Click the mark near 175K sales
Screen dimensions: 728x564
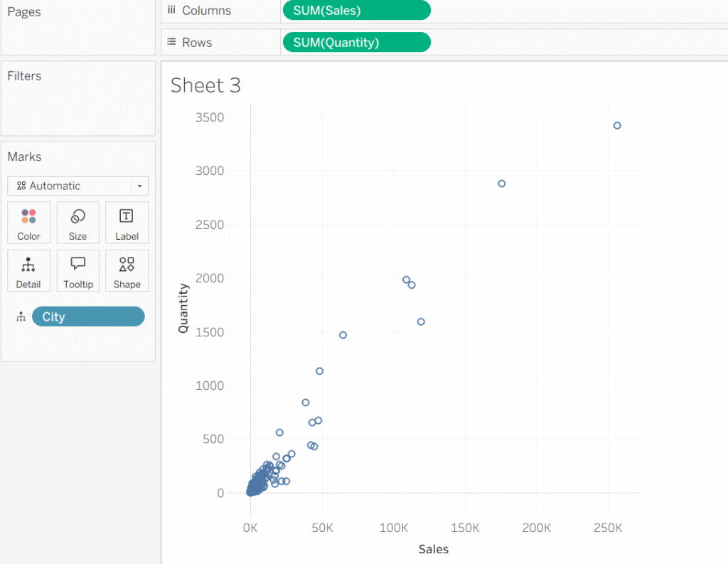click(x=501, y=183)
